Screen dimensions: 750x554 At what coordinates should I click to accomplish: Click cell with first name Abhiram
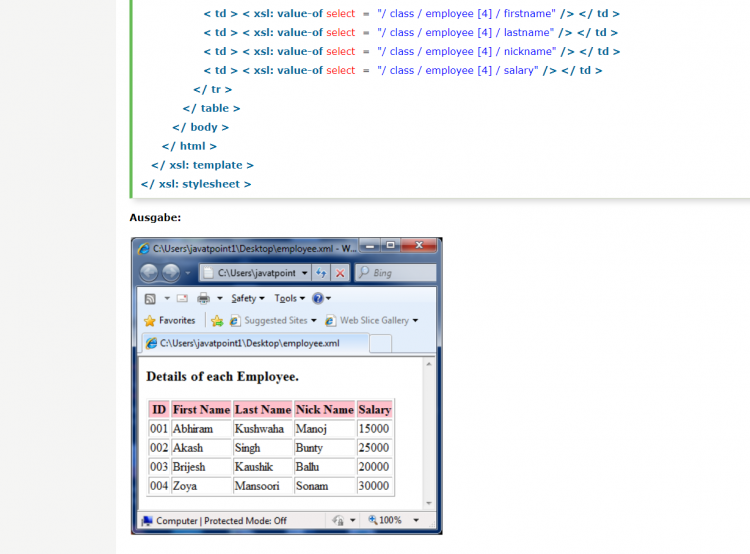click(201, 429)
